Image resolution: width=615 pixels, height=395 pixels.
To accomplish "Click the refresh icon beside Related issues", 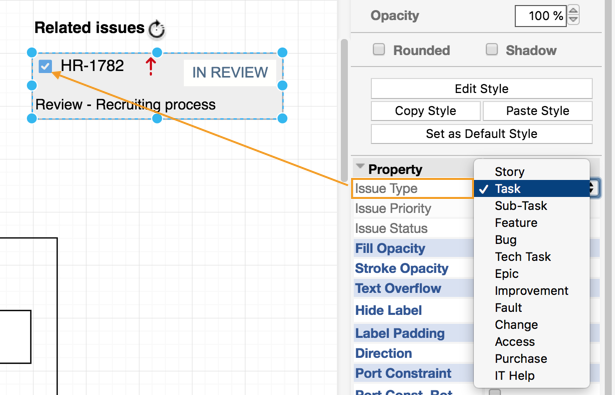I will (157, 29).
